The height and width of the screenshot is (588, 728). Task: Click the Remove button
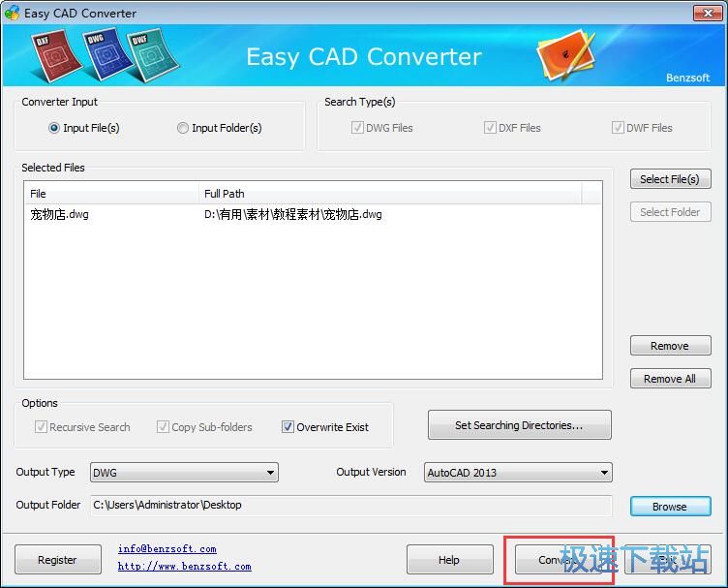click(671, 346)
